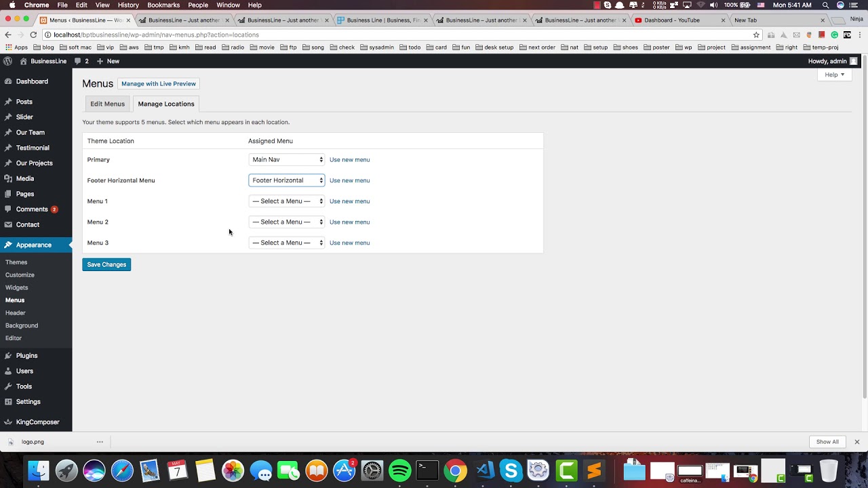Click Use new menu for Primary
Viewport: 868px width, 488px height.
tap(350, 160)
